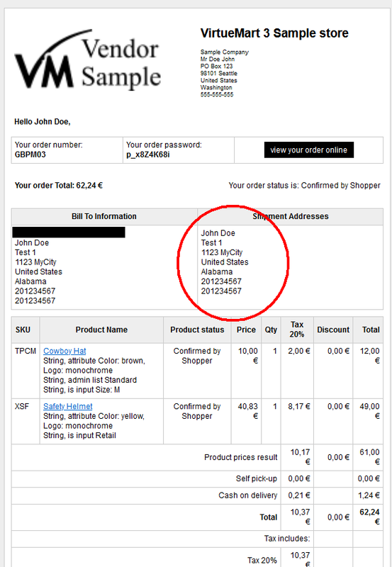Click the Cowboy Hat price 10,00 €

pos(248,356)
